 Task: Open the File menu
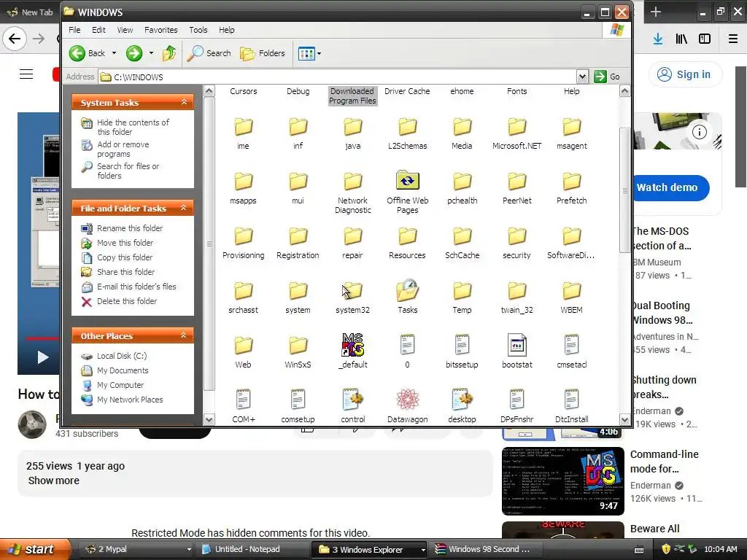point(74,29)
